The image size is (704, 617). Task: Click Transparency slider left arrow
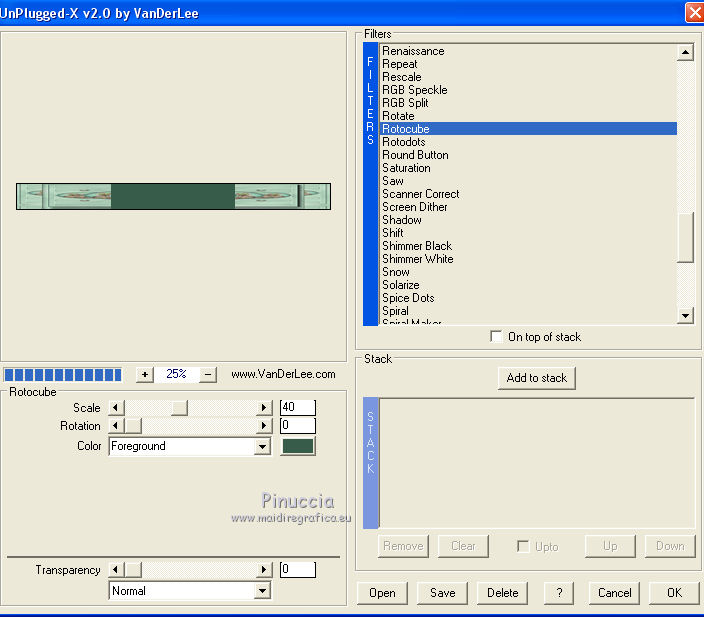pyautogui.click(x=115, y=570)
